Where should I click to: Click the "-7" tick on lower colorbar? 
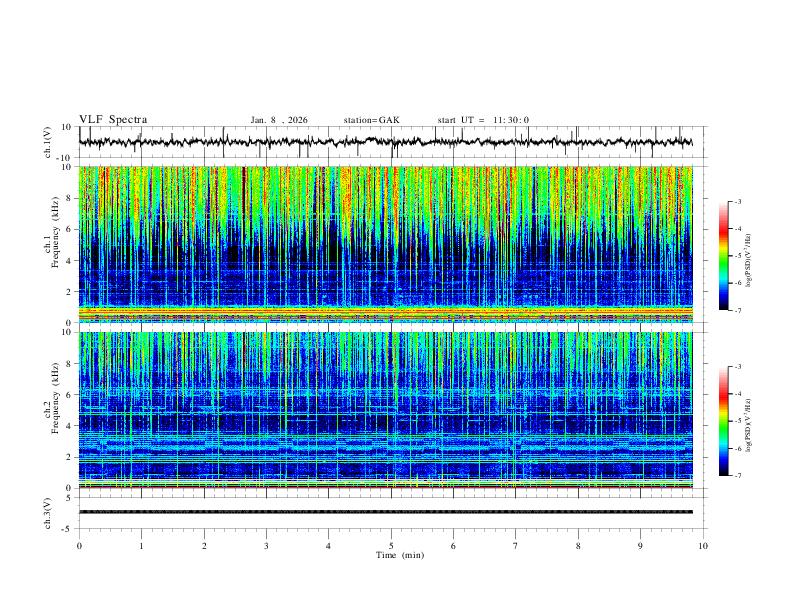[x=737, y=476]
